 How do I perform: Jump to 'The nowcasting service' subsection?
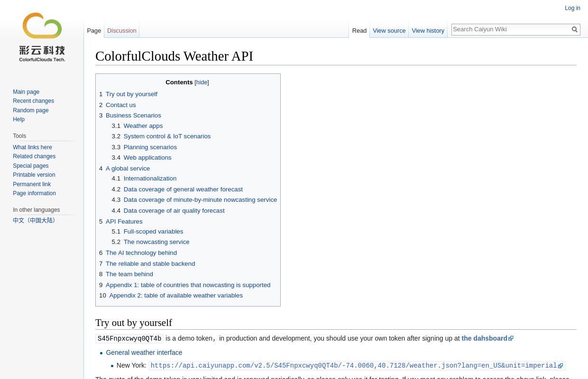click(156, 242)
